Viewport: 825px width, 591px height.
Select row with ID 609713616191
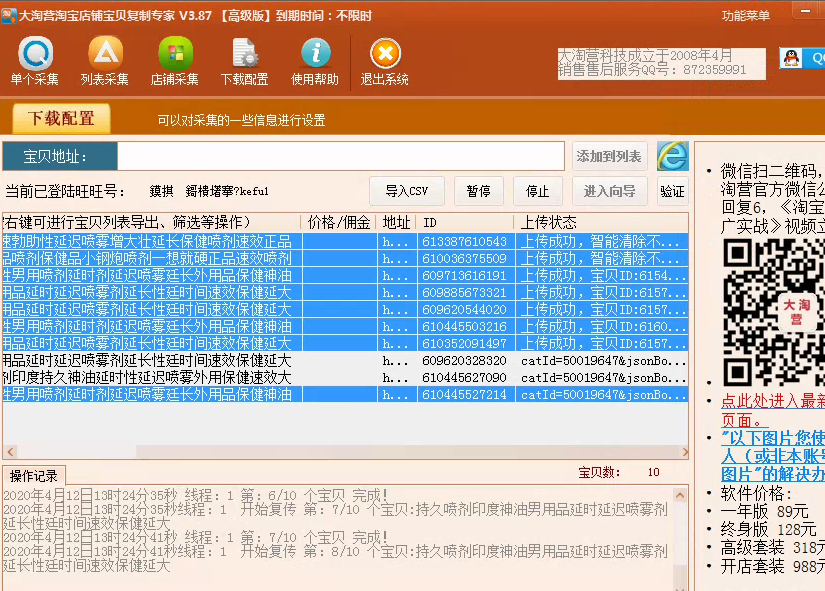pyautogui.click(x=345, y=275)
